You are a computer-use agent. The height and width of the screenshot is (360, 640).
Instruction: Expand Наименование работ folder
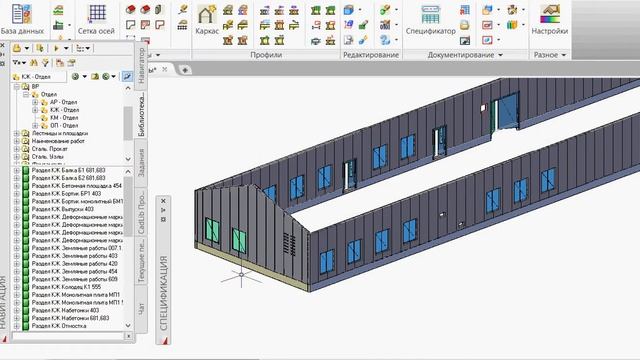[17, 141]
